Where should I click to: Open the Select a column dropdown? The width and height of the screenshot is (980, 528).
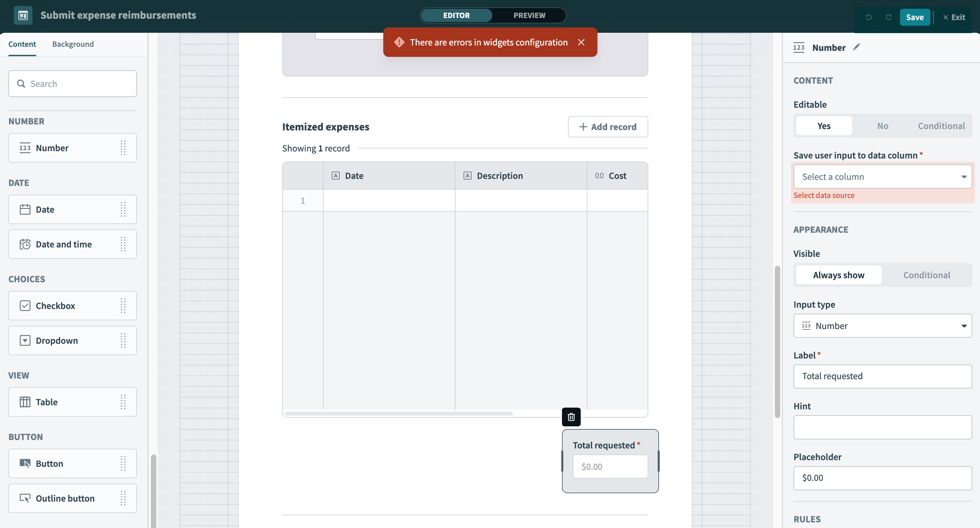(882, 177)
